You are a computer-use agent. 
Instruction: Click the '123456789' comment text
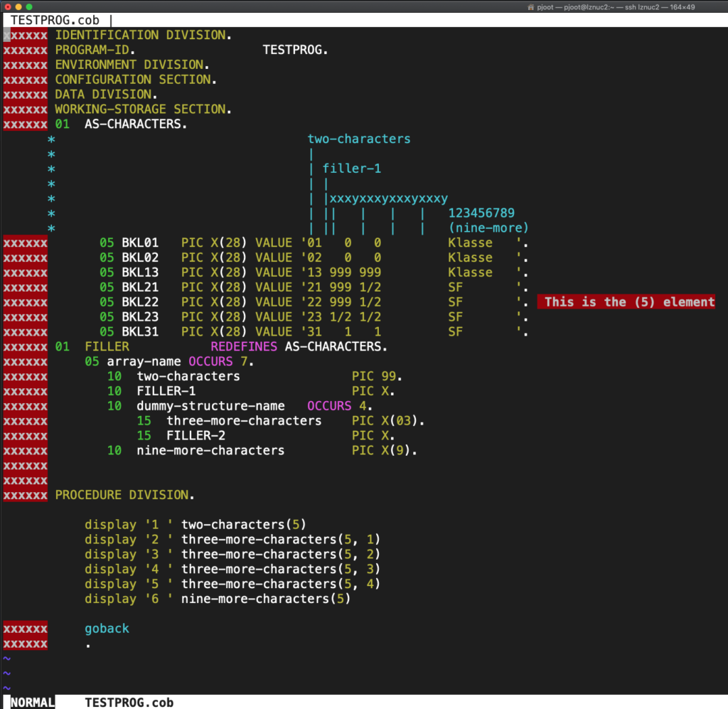(481, 213)
